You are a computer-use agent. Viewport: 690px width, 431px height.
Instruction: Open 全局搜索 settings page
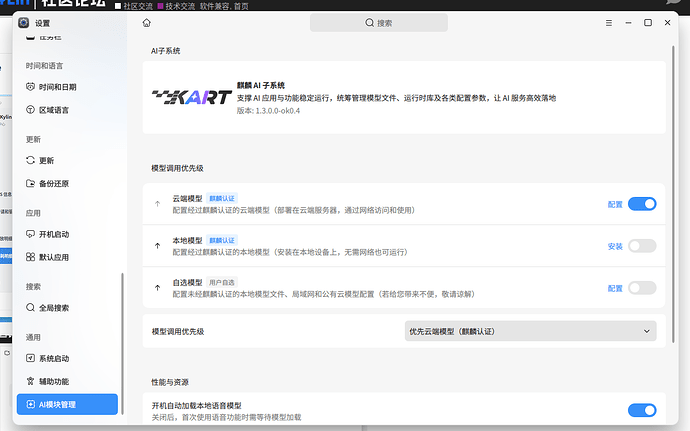[67, 307]
